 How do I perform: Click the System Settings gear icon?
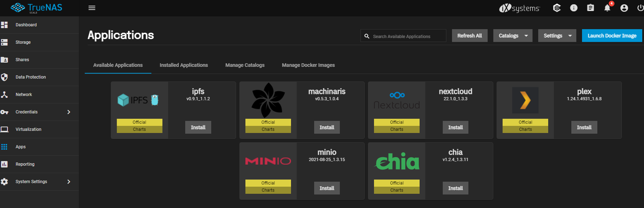[x=4, y=182]
